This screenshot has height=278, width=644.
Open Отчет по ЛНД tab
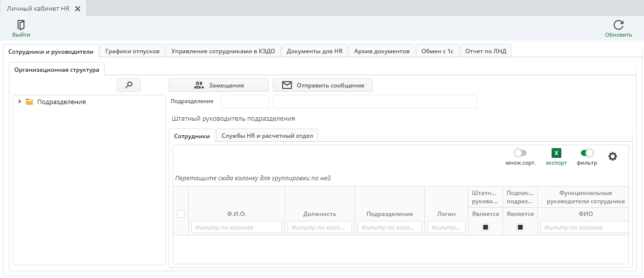tap(486, 51)
